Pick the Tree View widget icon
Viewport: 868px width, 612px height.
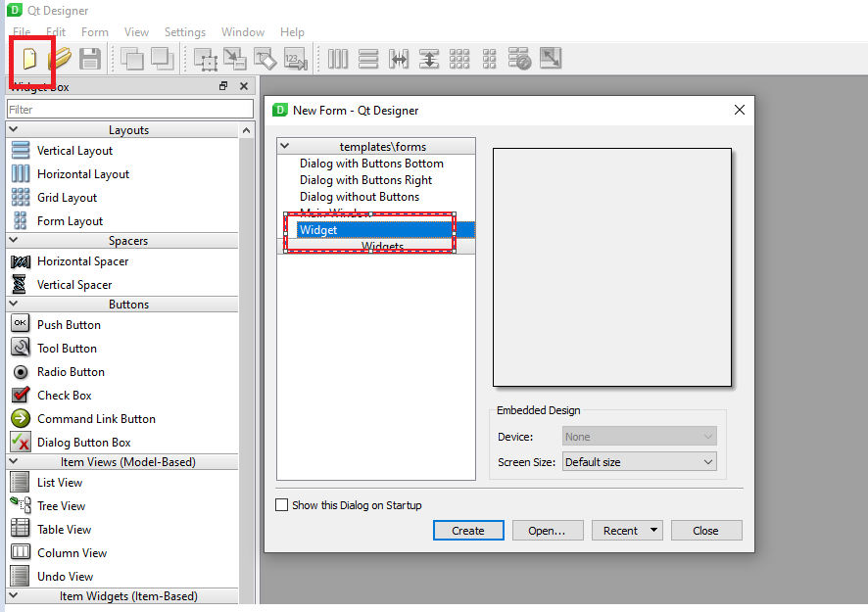(x=21, y=505)
